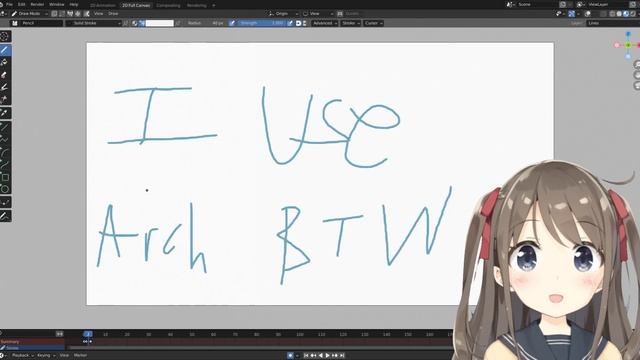The image size is (640, 360).
Task: Switch to the Compositing workspace tab
Action: [168, 5]
